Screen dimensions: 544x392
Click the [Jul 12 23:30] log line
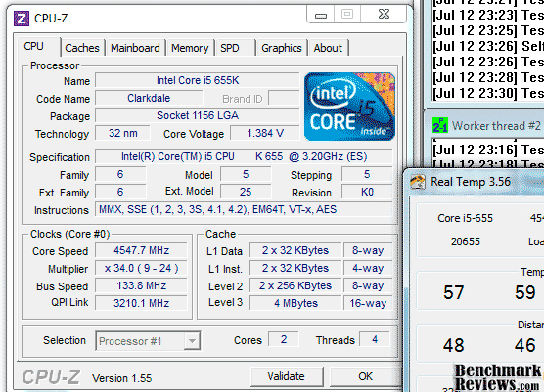[x=488, y=93]
